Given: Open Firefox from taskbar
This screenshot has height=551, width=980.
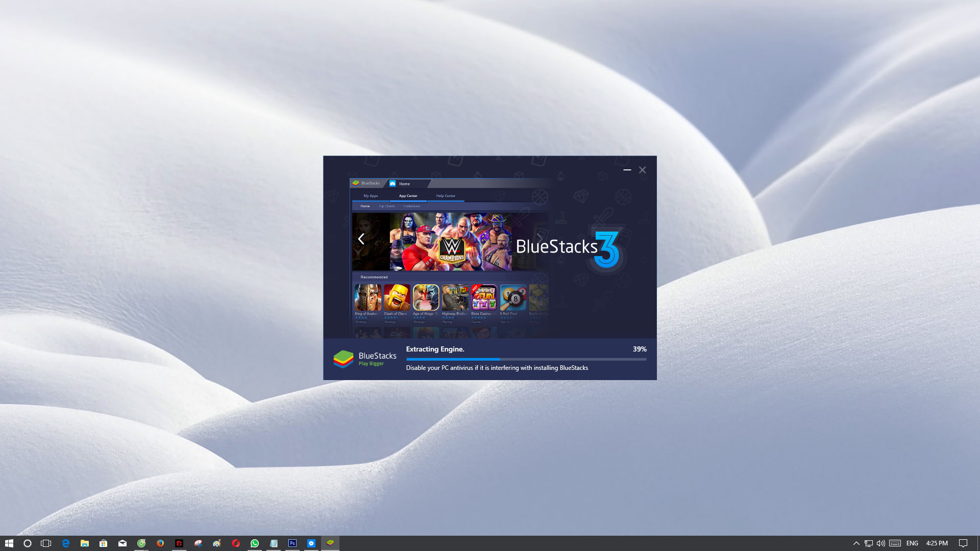Looking at the screenshot, I should coord(160,543).
